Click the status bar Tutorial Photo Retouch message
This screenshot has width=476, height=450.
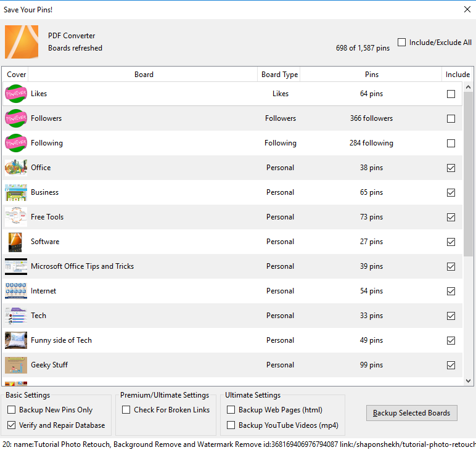click(239, 444)
